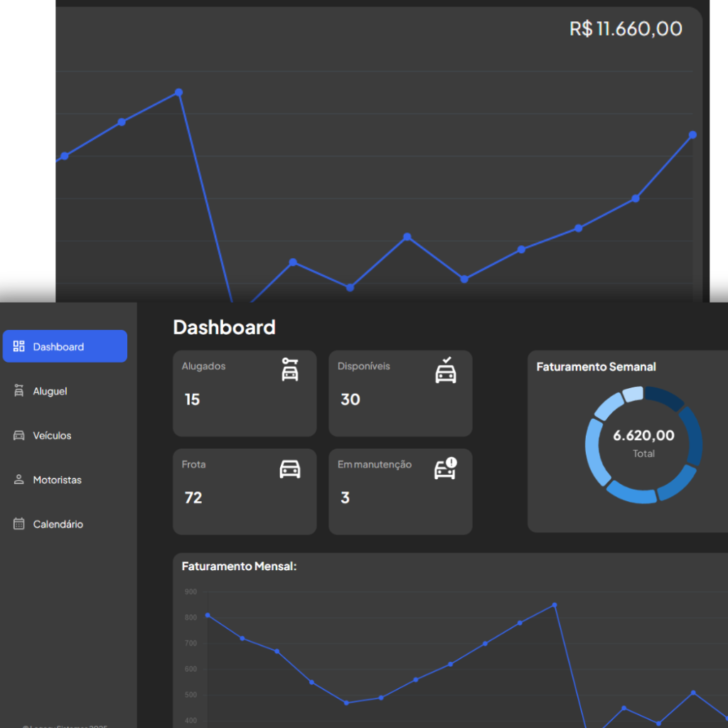The width and height of the screenshot is (728, 728).
Task: Click the value "72" on the Frota card
Action: click(x=193, y=498)
